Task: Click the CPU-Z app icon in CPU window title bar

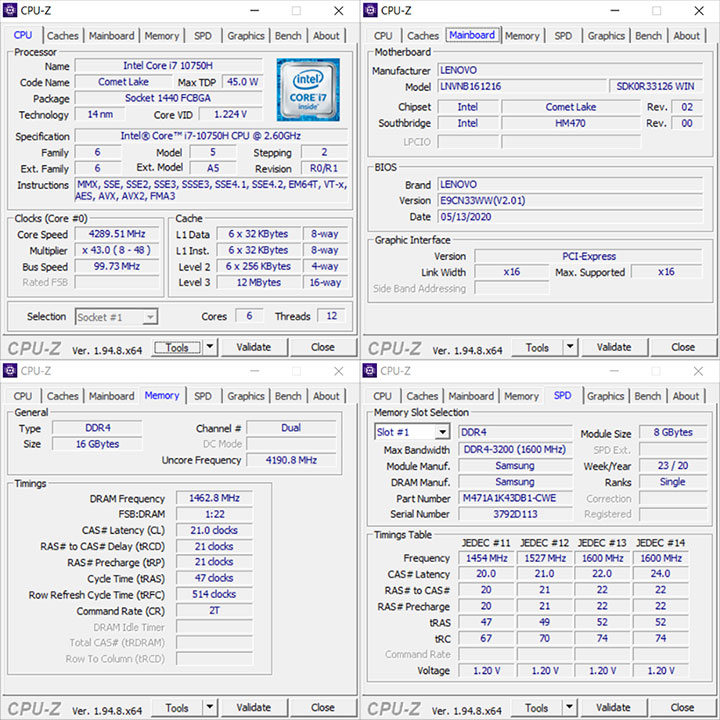Action: (x=10, y=10)
